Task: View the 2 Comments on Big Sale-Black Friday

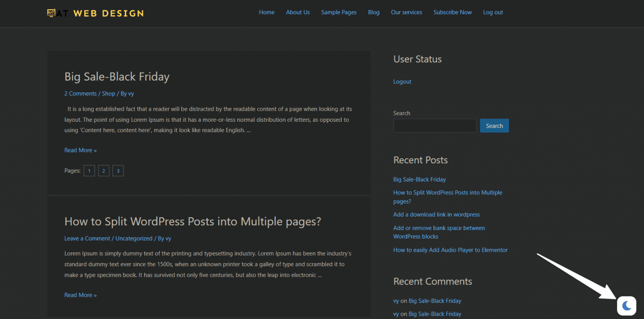Action: [x=80, y=93]
